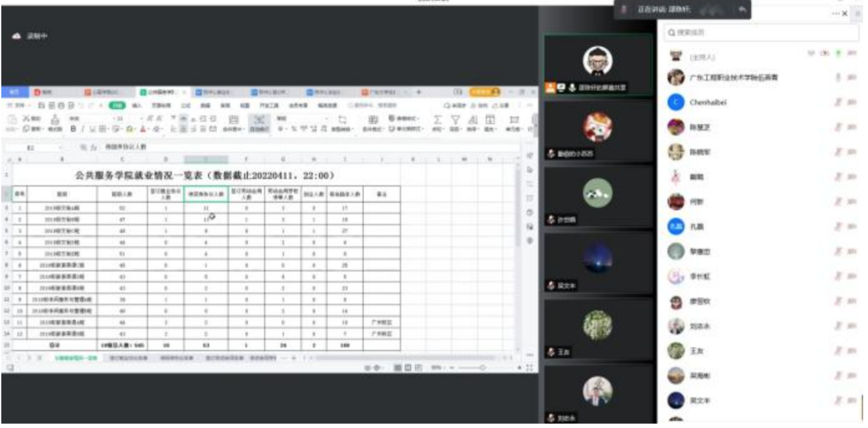Click the AutoSum sigma icon
Viewport: 868px width, 428px height.
[438, 119]
